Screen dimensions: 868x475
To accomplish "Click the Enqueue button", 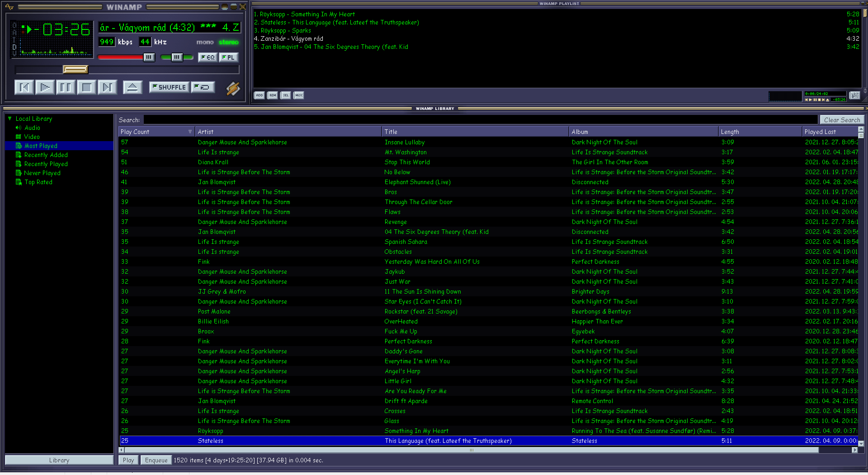I will click(x=156, y=461).
